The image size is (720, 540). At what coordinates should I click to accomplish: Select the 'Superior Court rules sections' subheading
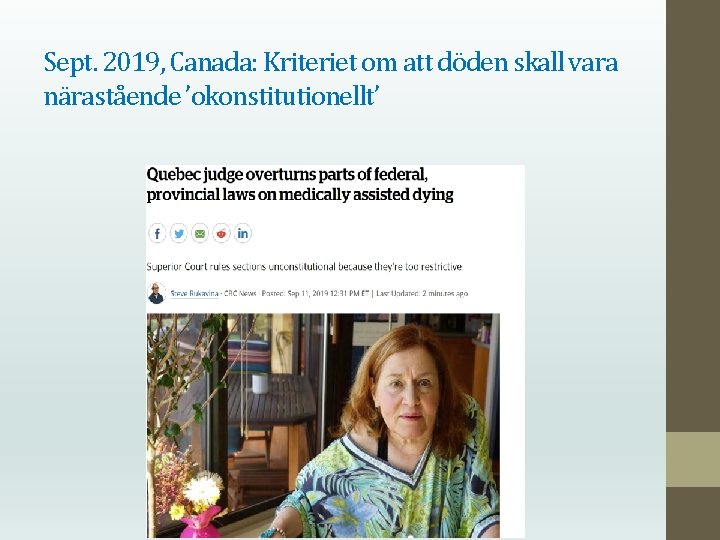pos(304,267)
